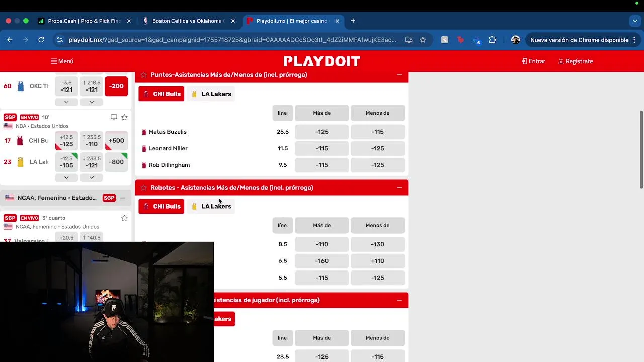Click Regístrate to sign up
The width and height of the screenshot is (644, 362).
(576, 61)
